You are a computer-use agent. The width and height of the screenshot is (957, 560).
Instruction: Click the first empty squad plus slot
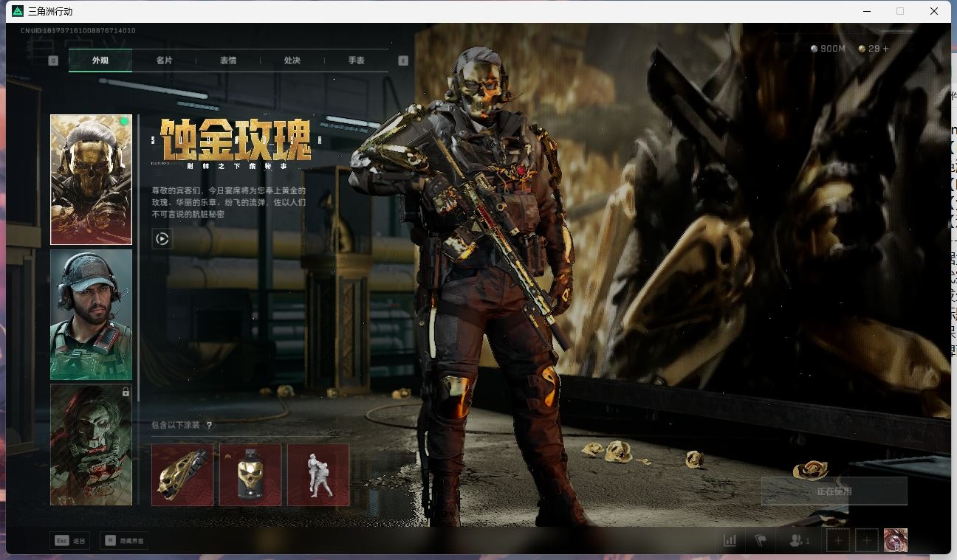pyautogui.click(x=837, y=540)
